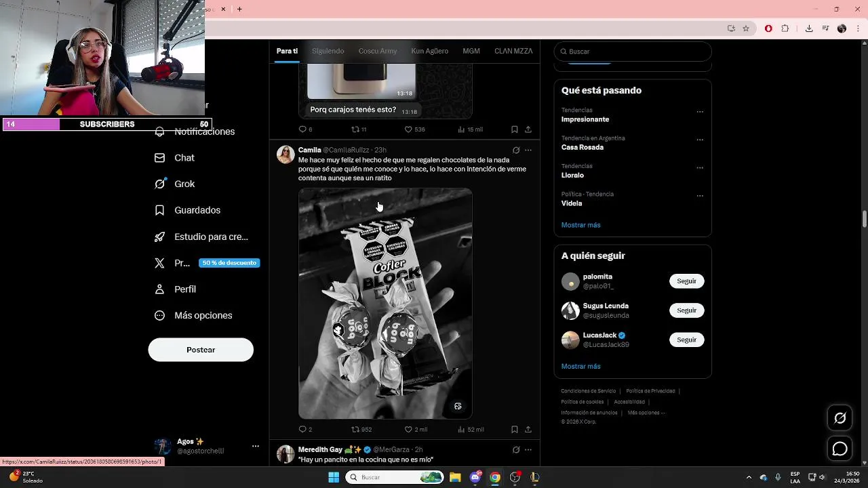This screenshot has height=488, width=868.
Task: Ask Grok about Meredith Gay's post
Action: [516, 449]
